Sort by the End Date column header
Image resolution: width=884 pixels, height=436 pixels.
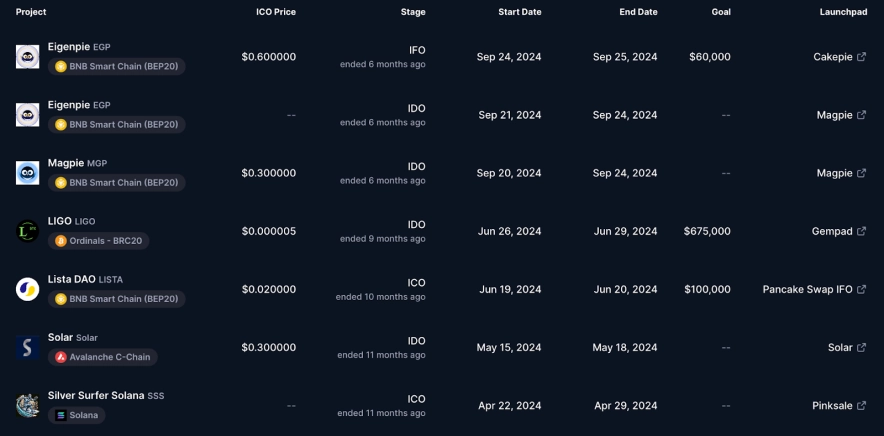pyautogui.click(x=638, y=12)
